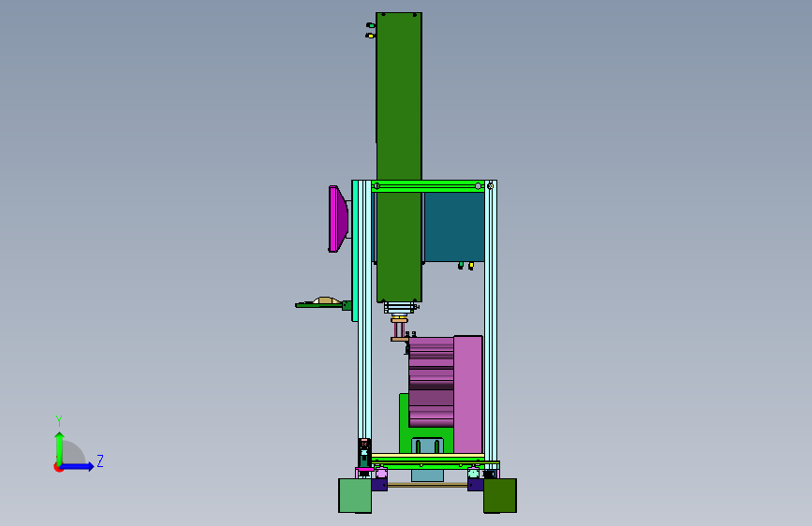
Task: Pick the large pink block beside ribbed part
Action: pos(468,395)
